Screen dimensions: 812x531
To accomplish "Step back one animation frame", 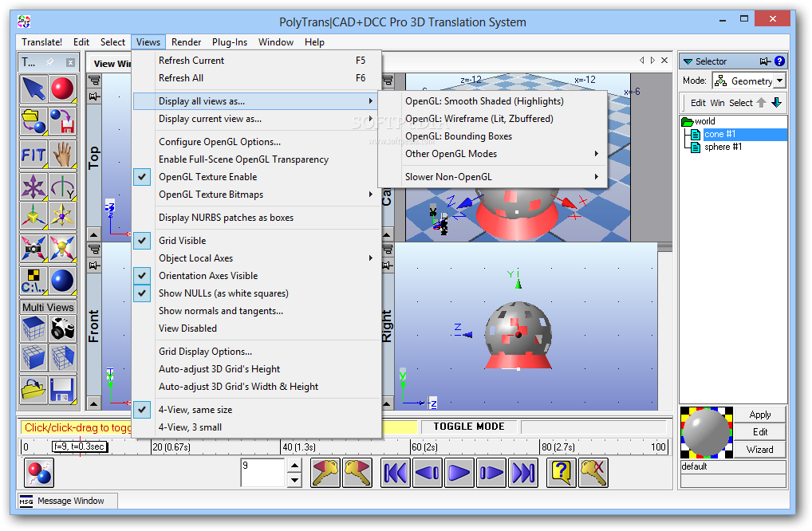I will tap(428, 473).
